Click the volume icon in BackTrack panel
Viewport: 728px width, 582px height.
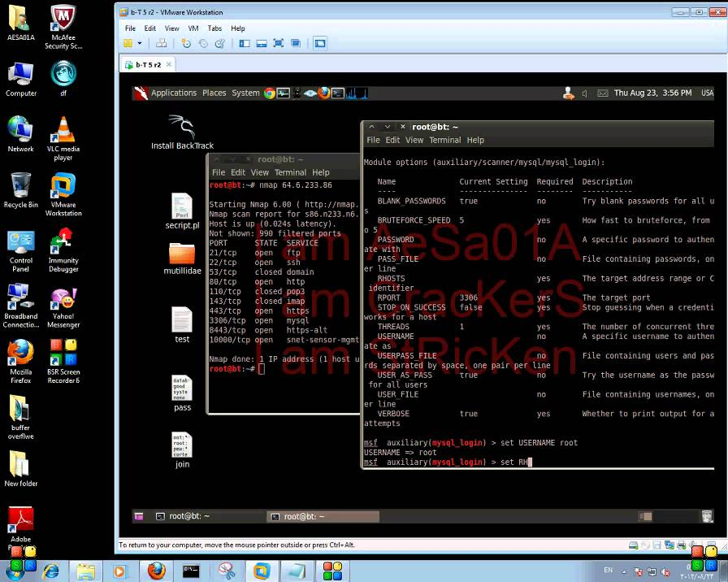584,93
